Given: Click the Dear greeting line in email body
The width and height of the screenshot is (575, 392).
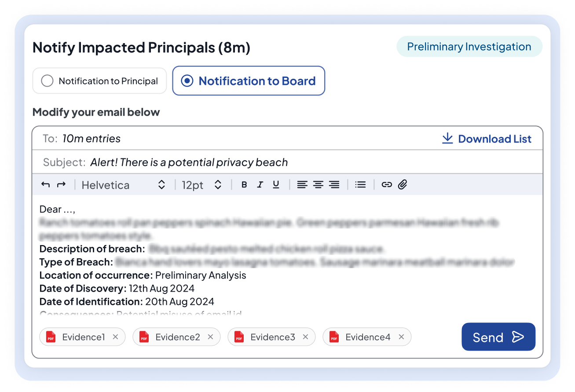Looking at the screenshot, I should click(x=57, y=209).
